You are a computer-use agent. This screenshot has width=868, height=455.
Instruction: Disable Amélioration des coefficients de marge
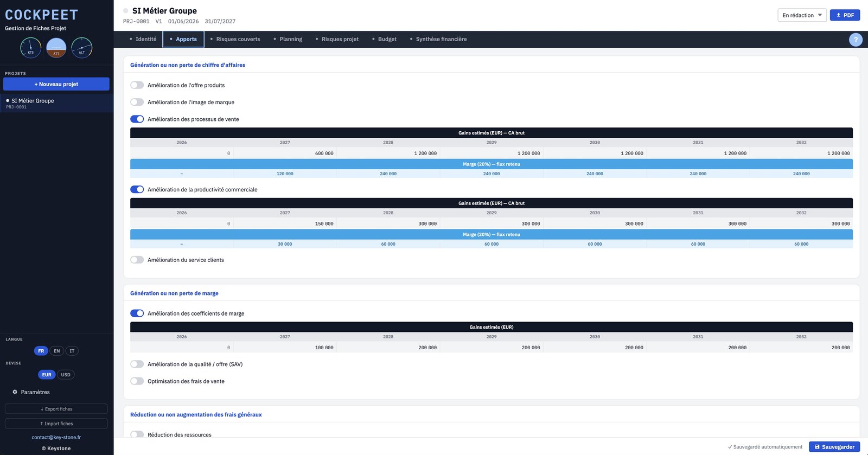tap(137, 313)
